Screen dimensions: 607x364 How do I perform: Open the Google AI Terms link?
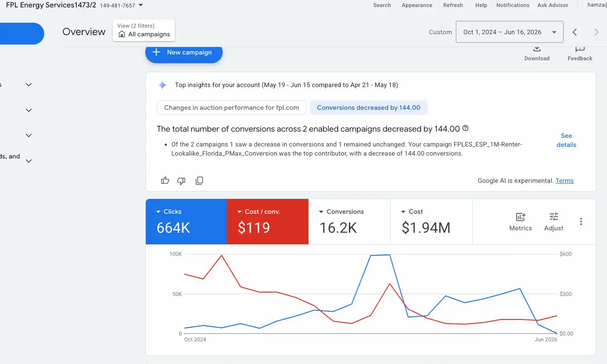[564, 181]
